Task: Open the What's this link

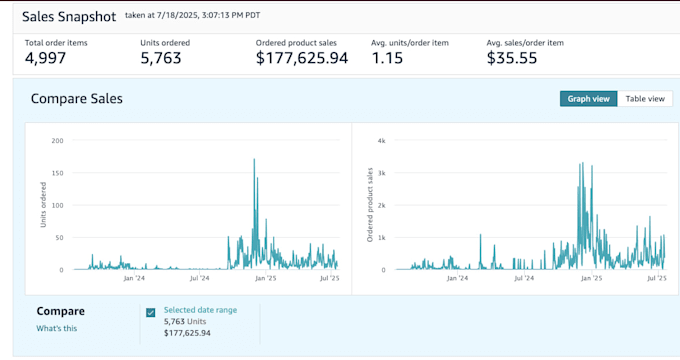Action: 56,328
